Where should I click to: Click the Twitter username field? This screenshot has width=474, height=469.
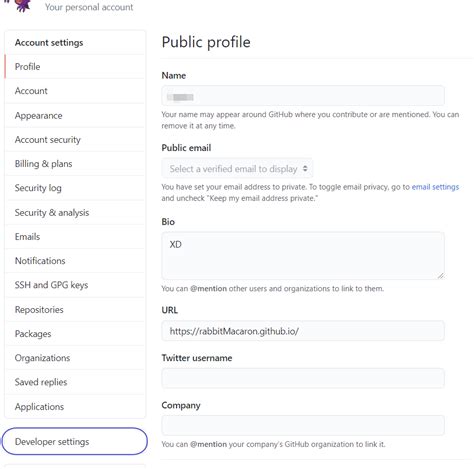(x=303, y=378)
